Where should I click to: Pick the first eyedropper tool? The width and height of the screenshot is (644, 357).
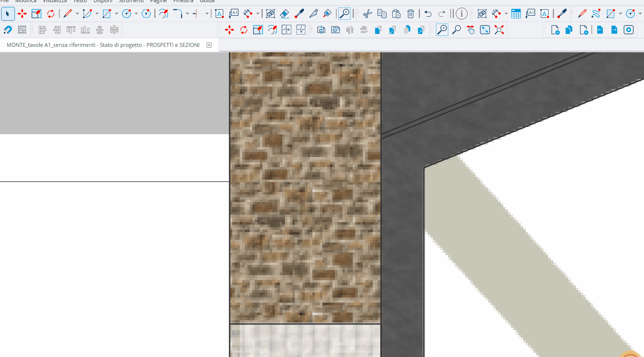[299, 14]
